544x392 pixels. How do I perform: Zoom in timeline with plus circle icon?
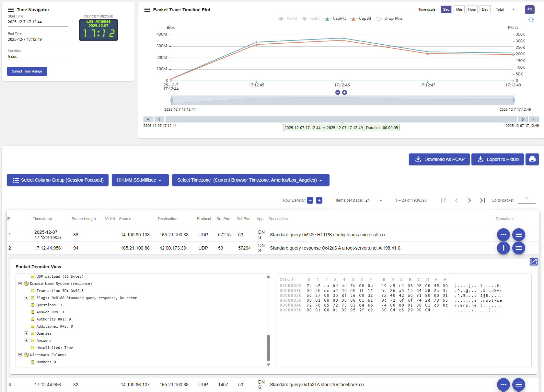click(344, 93)
